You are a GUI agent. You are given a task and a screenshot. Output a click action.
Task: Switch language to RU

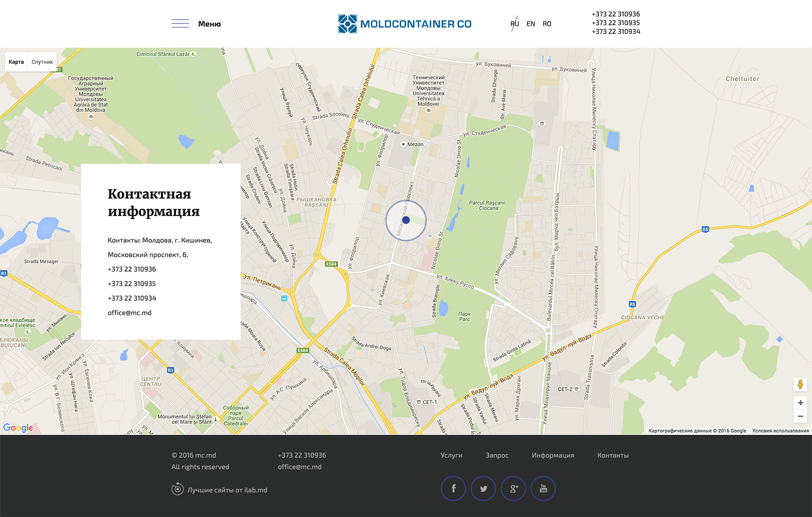[514, 24]
